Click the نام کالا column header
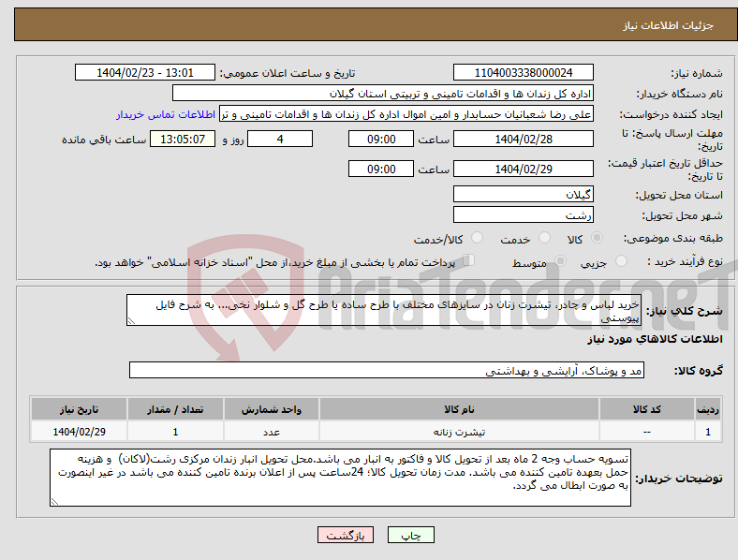 (x=459, y=409)
